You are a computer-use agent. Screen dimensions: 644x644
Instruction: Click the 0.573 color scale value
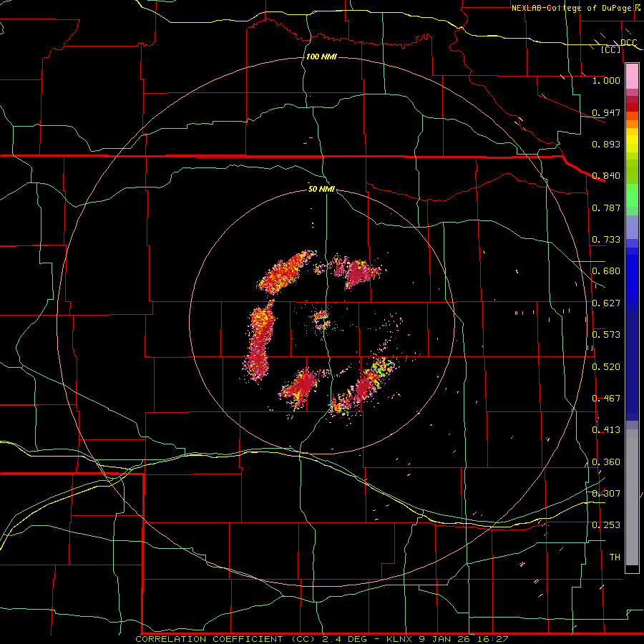click(606, 334)
